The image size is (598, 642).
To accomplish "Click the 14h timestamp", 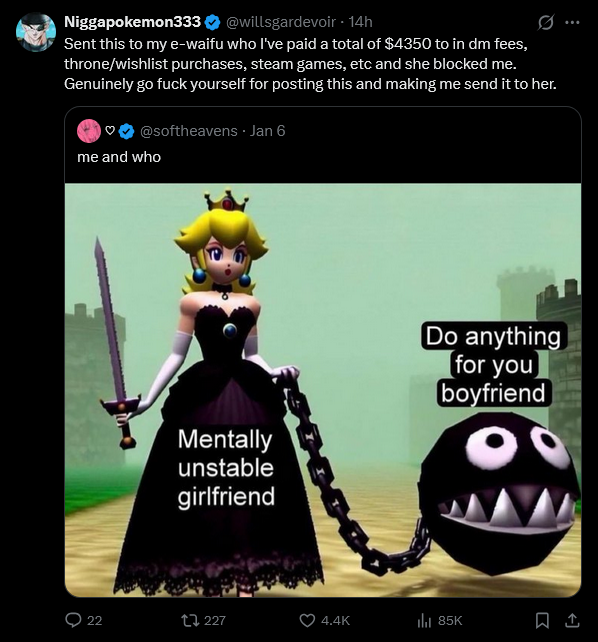I will [360, 22].
